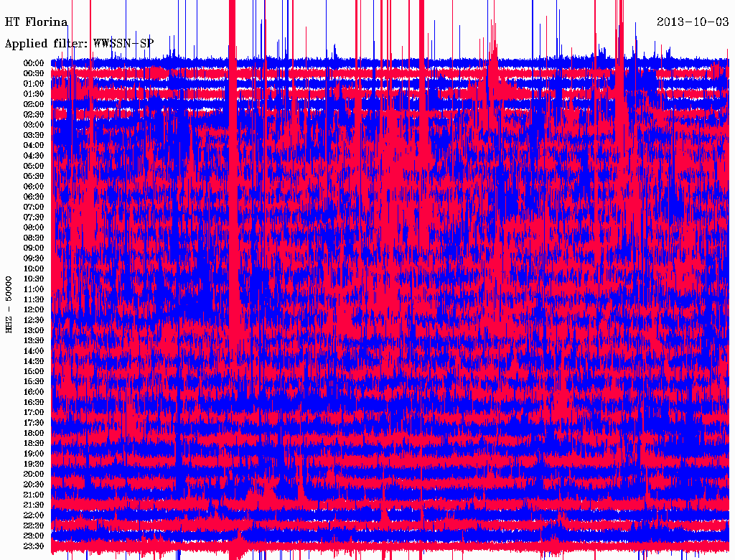Screen dimensions: 735x560
Task: Select the 10:30 time label
Action: pyautogui.click(x=34, y=279)
